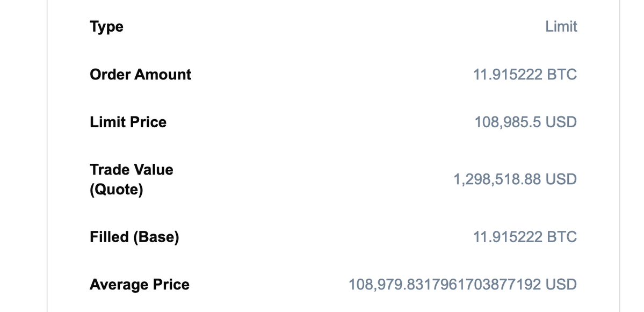
Task: Click the right border of the order details card
Action: [619, 156]
